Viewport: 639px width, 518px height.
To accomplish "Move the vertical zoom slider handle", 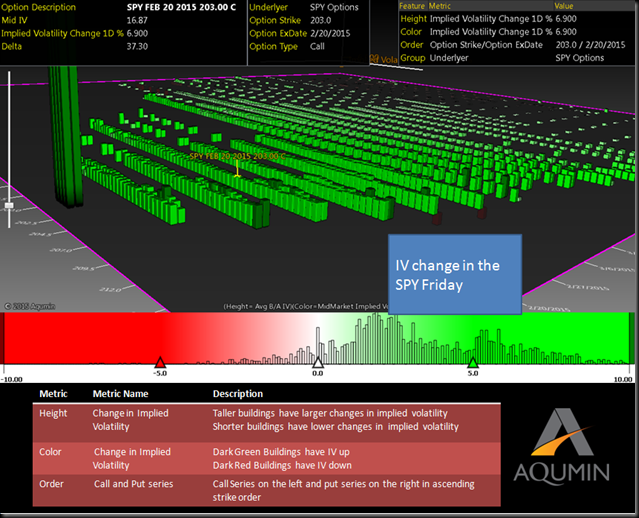I will tap(9, 205).
